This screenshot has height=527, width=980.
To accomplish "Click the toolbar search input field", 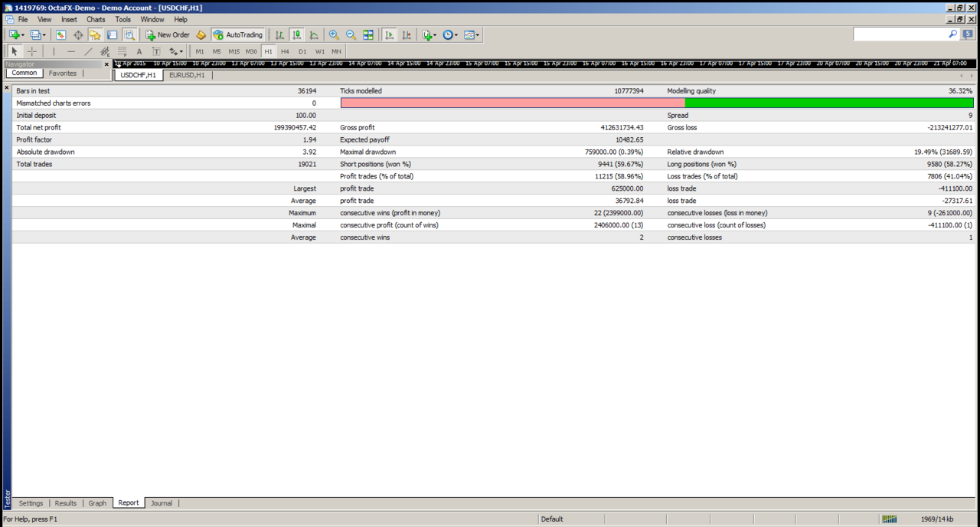I will coord(900,34).
